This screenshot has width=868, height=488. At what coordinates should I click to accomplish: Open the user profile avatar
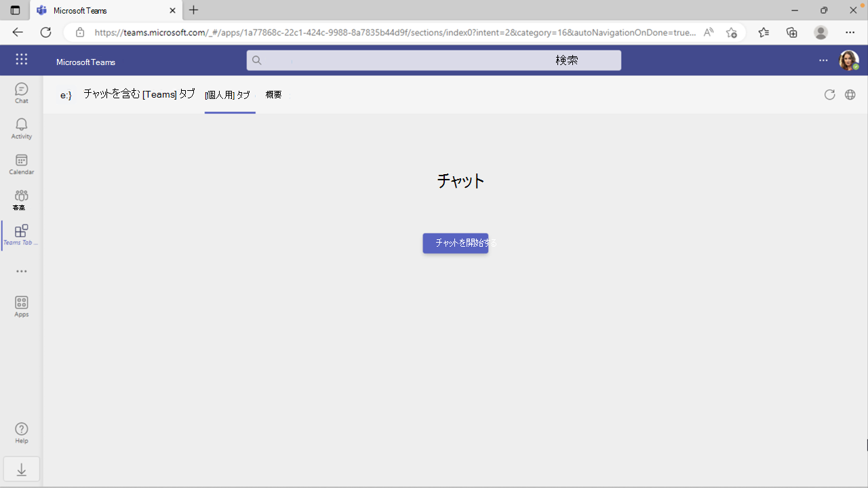(849, 60)
